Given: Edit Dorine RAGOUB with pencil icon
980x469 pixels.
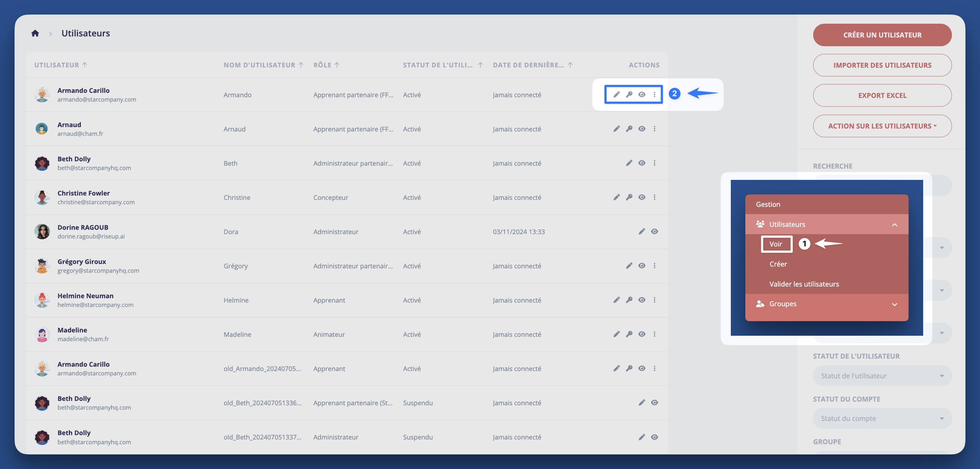Looking at the screenshot, I should click(642, 232).
